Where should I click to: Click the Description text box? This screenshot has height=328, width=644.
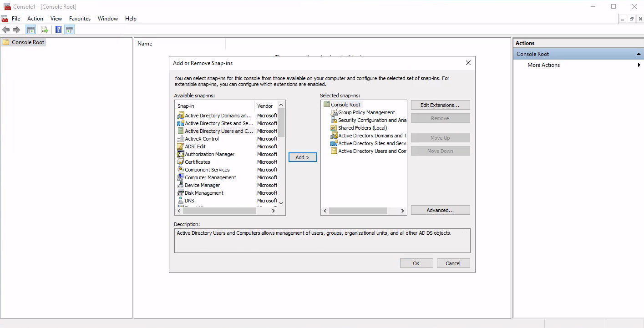point(322,241)
